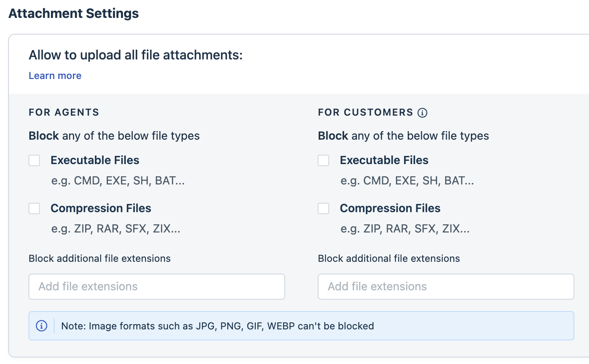Tick the Compression Files checkbox for agents
589x364 pixels.
click(x=34, y=208)
